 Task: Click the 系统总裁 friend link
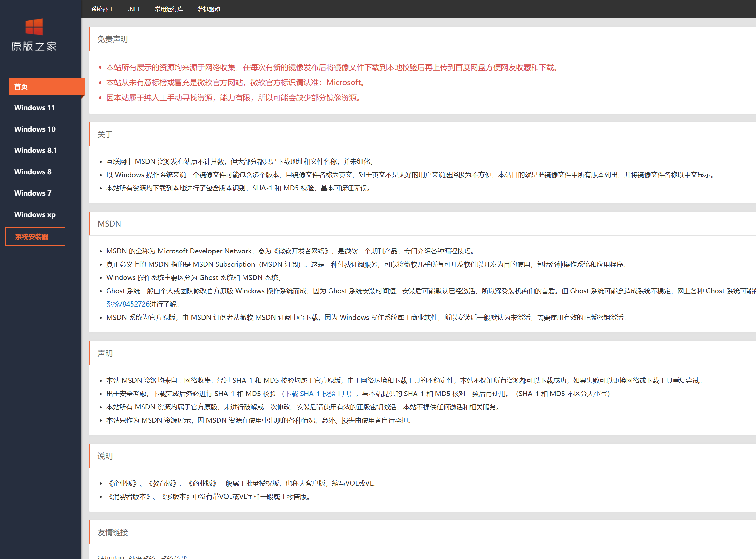(x=175, y=557)
